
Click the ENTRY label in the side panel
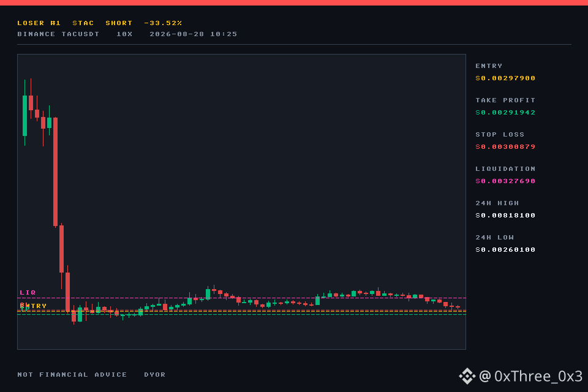489,66
